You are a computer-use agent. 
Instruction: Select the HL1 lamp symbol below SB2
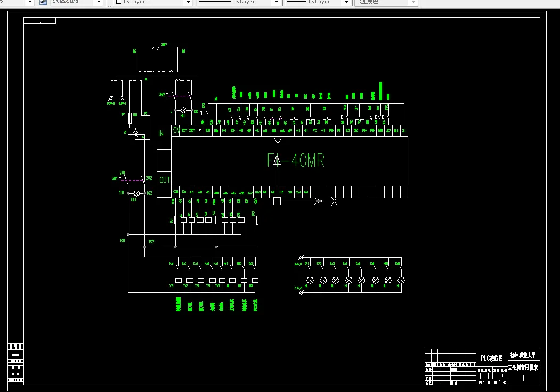pyautogui.click(x=184, y=110)
